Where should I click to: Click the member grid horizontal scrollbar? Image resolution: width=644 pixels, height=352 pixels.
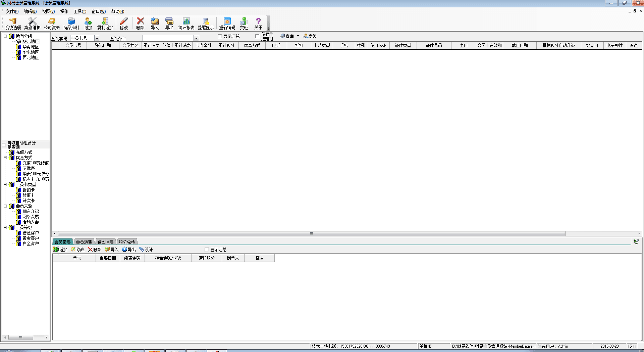point(311,233)
